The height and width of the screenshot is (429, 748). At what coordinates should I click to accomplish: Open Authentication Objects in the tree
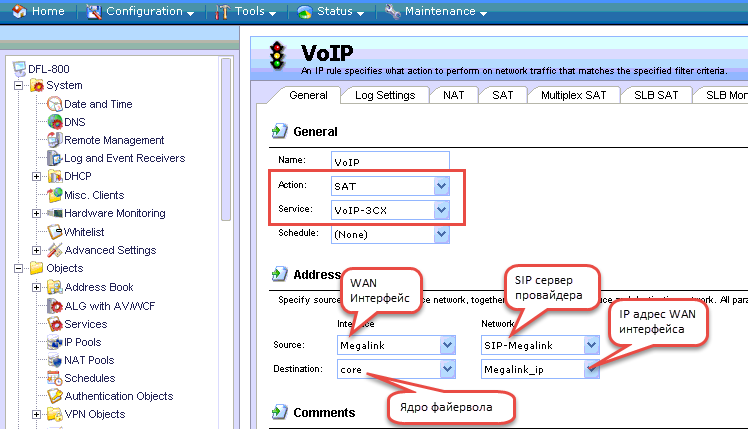119,396
